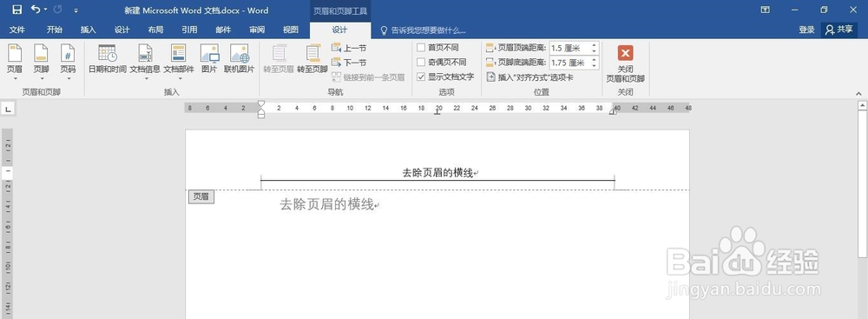Screen dimensions: 868x319
Task: Switch to the 视图 View tab
Action: point(291,30)
